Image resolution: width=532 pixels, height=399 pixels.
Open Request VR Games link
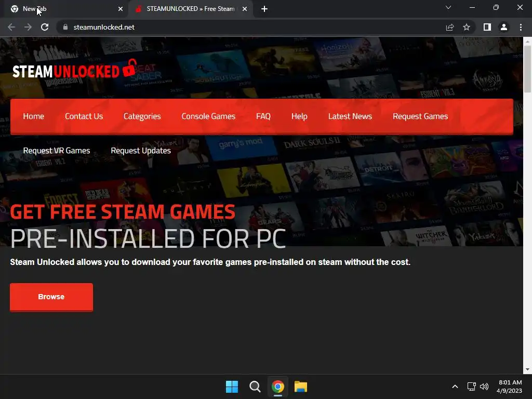coord(57,151)
